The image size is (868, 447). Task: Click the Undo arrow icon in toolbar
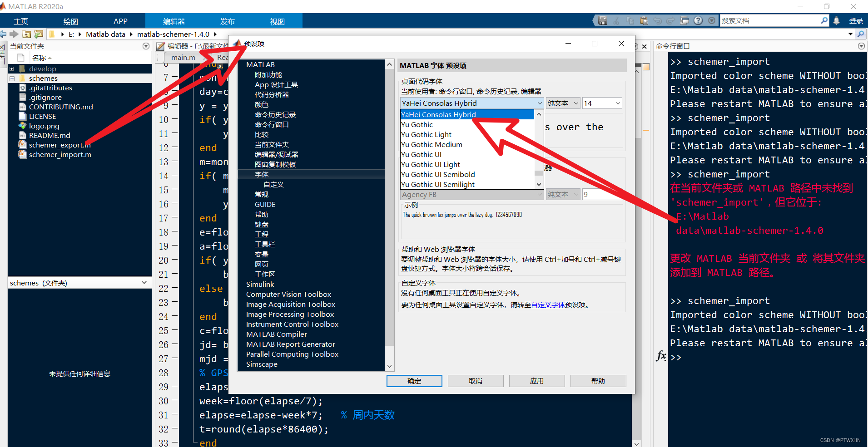tap(657, 20)
